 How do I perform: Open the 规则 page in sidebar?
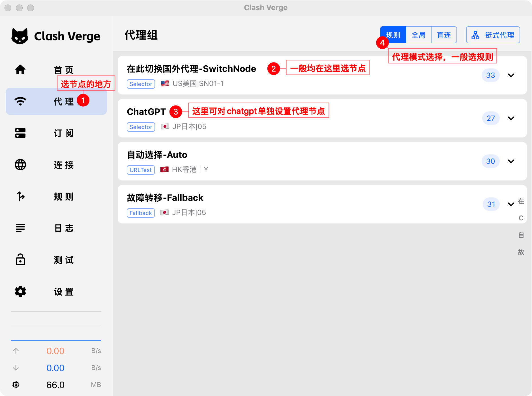[56, 196]
